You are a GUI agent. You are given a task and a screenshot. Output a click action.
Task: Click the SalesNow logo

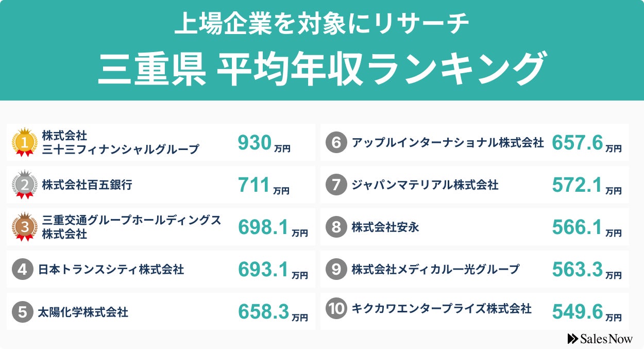(600, 339)
